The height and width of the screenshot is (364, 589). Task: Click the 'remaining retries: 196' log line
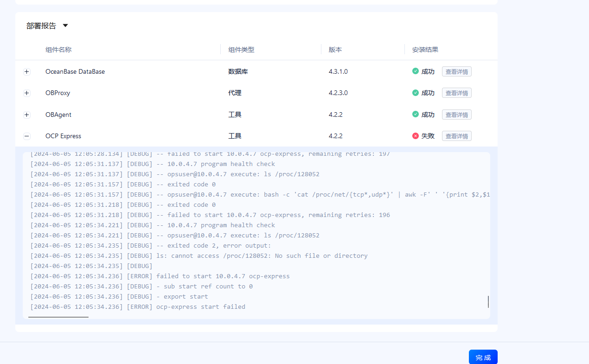coord(210,215)
